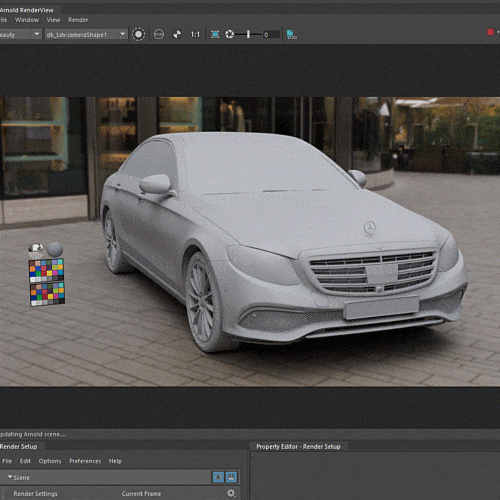The image size is (500, 500).
Task: Click the Render Settings row label
Action: 35,494
